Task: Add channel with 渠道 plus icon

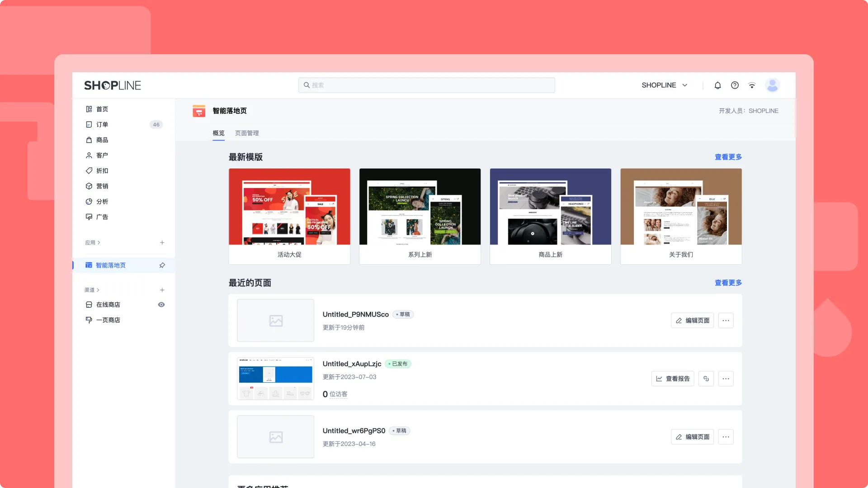Action: tap(162, 290)
